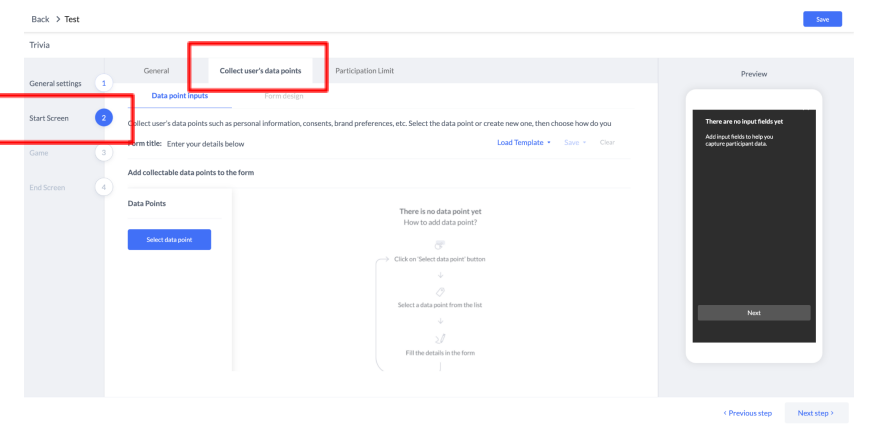Screen dimensions: 869x443
Task: Click the step 1 circle icon
Action: click(x=102, y=83)
